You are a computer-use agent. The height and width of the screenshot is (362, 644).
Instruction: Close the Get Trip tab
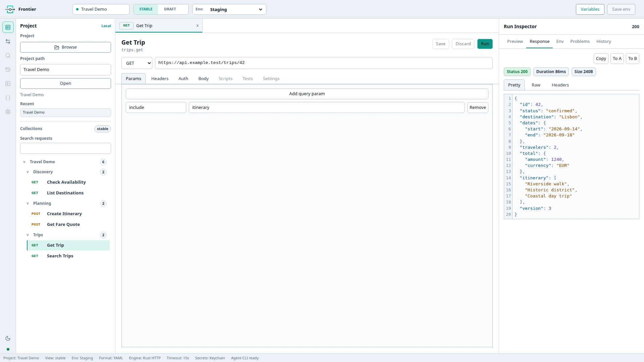198,25
